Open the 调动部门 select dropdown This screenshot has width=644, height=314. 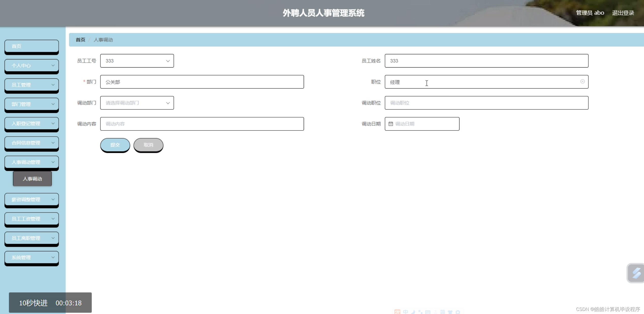pos(137,103)
